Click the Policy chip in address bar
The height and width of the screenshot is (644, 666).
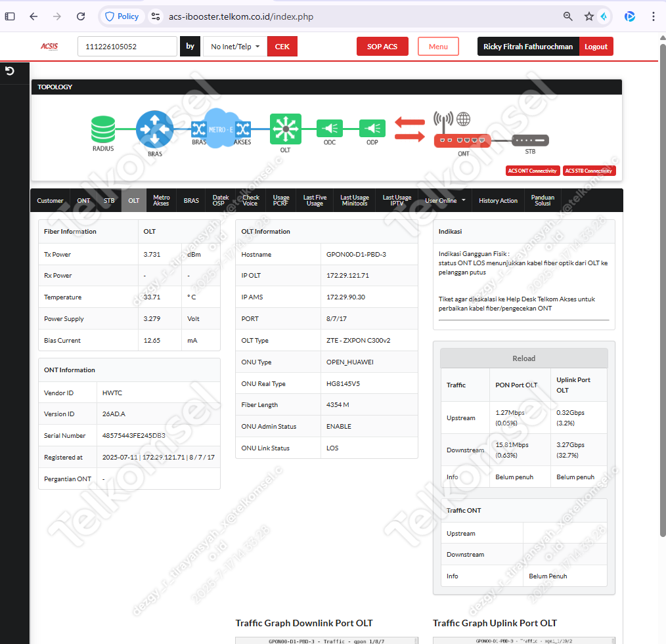pos(122,16)
